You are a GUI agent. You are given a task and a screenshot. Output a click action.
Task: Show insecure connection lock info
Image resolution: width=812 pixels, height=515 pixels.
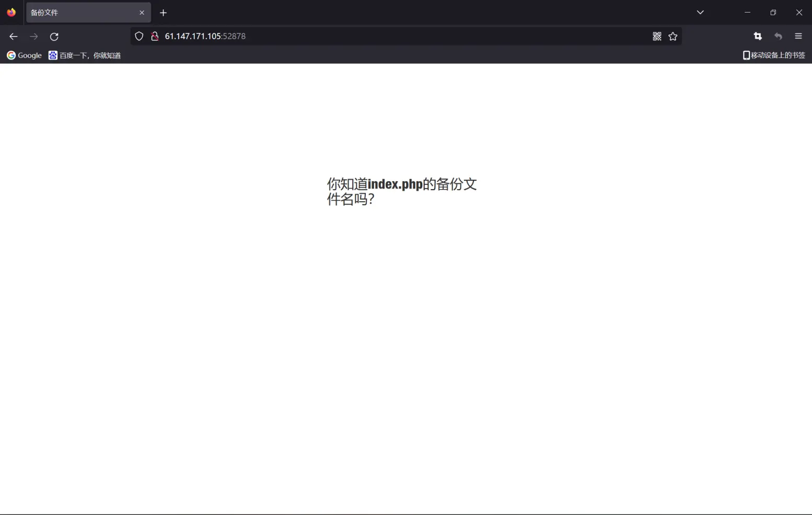(x=155, y=36)
